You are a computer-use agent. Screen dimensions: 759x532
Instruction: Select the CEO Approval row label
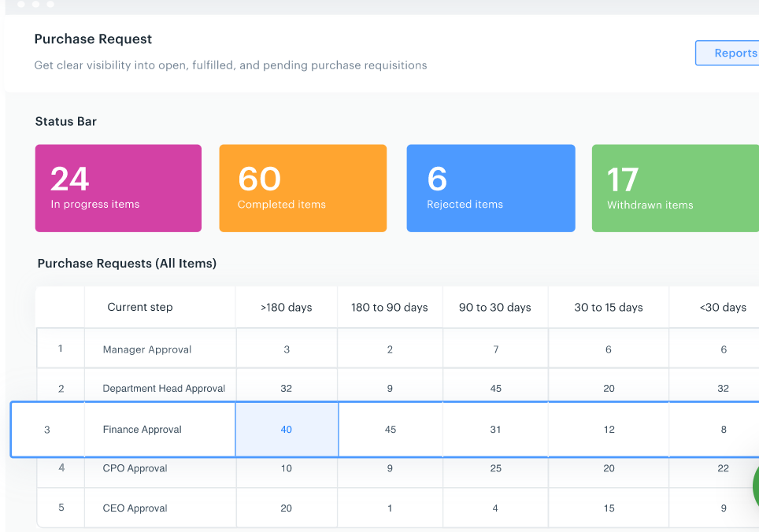pos(135,508)
